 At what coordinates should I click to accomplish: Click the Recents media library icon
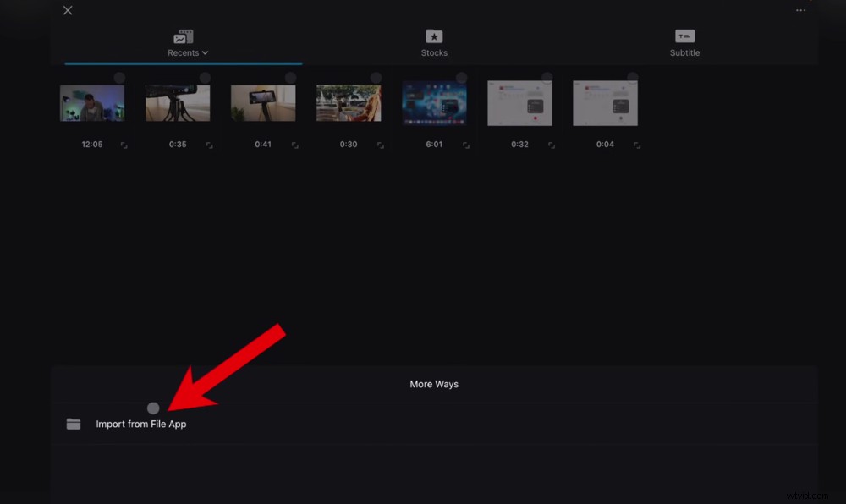point(184,36)
